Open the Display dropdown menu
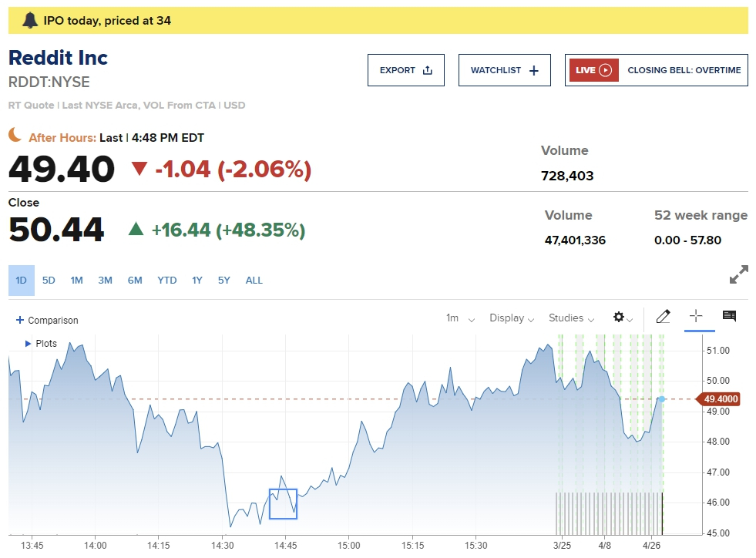 [x=512, y=318]
